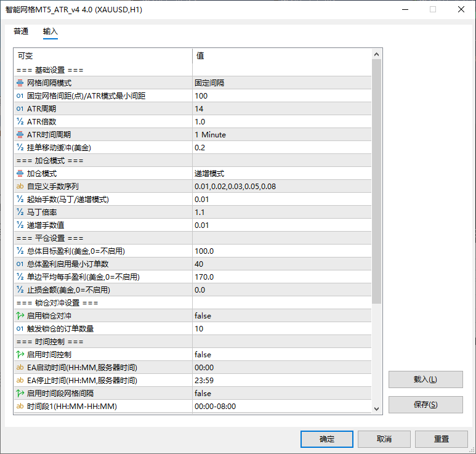476x454 pixels.
Task: Click the green arrow icon beside 启用锁仓对冲
Action: click(20, 316)
